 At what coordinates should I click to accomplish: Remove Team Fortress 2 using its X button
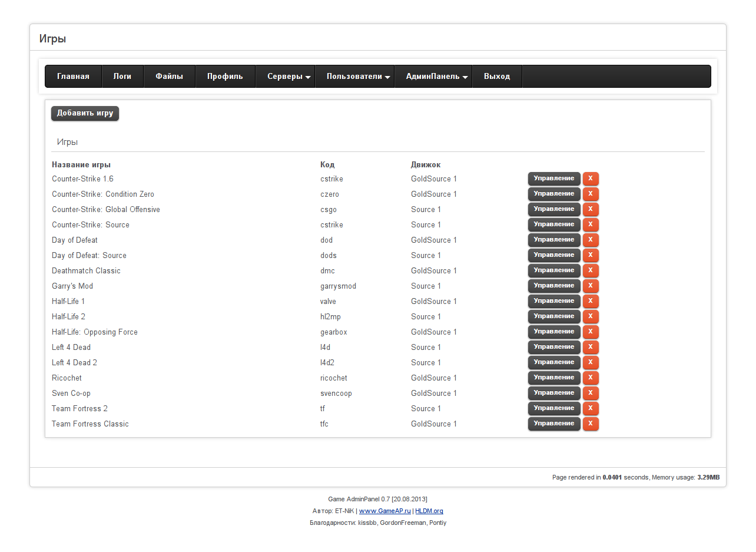[x=591, y=408]
